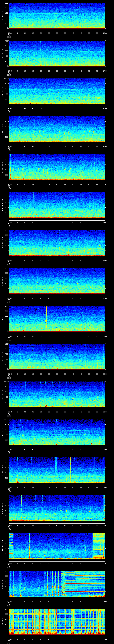
Task: Click the 15:15:00 start time label
Action: 9,33
